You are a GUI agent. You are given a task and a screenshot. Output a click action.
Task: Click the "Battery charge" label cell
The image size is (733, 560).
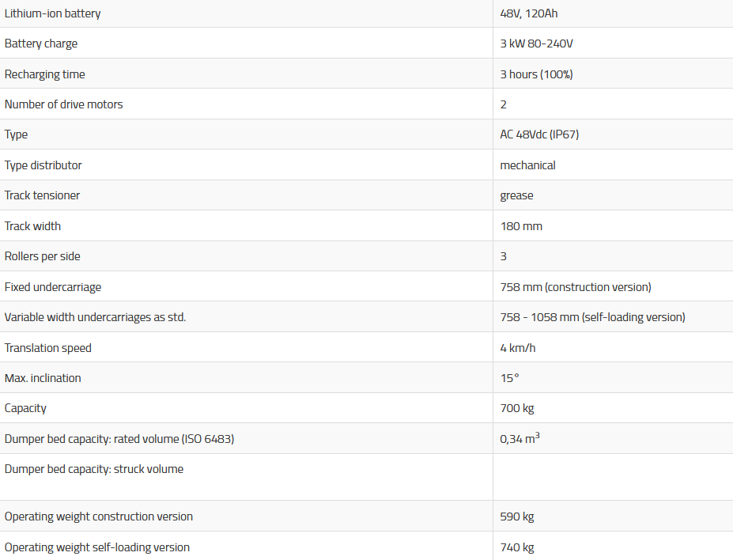(x=41, y=44)
